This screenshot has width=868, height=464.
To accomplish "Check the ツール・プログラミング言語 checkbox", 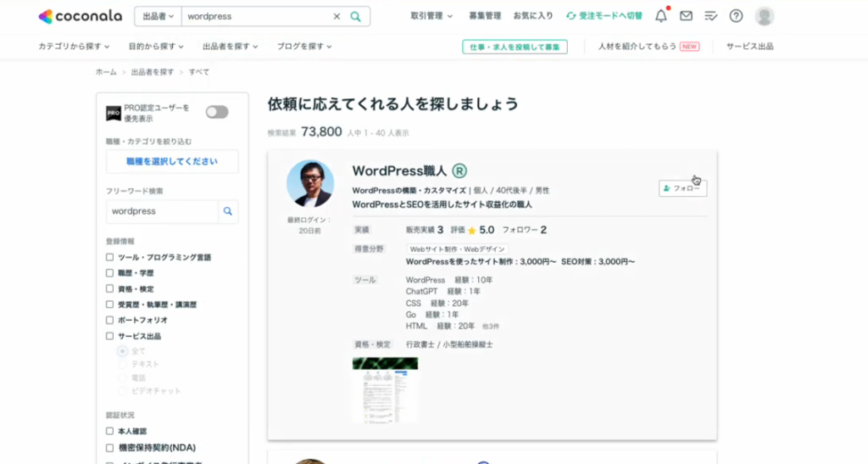I will pos(109,258).
